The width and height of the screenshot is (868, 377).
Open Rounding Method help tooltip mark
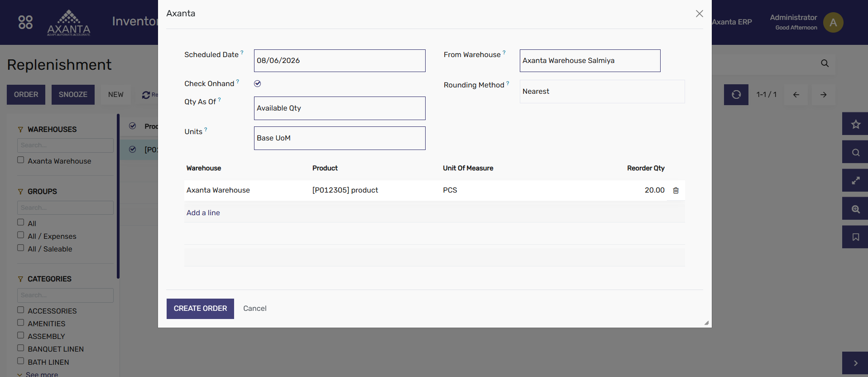pos(508,83)
